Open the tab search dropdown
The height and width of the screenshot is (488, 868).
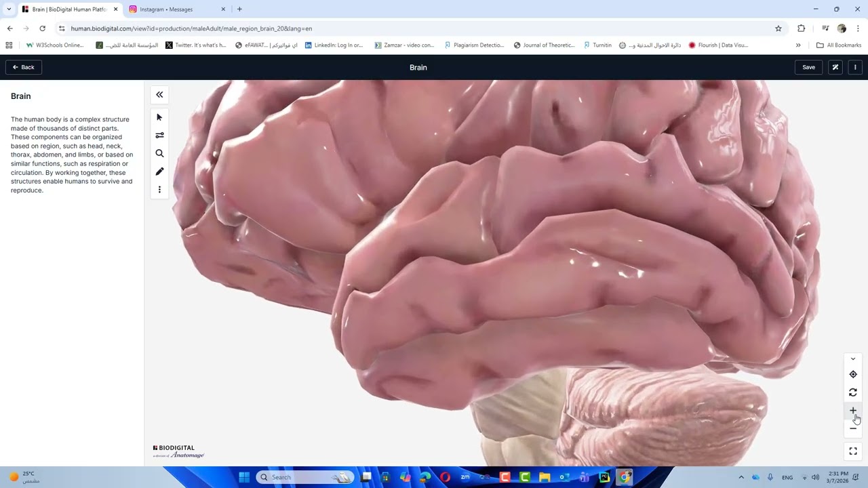[9, 9]
